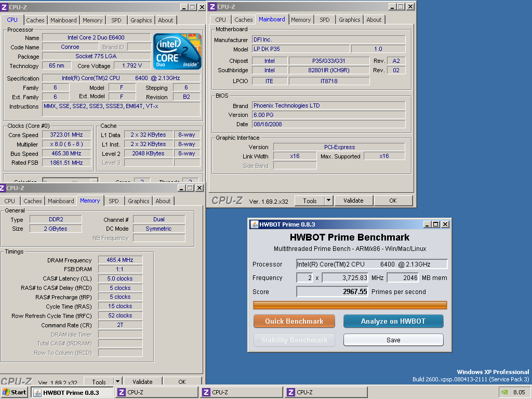Select the About tab in the Mainboard window

click(374, 20)
